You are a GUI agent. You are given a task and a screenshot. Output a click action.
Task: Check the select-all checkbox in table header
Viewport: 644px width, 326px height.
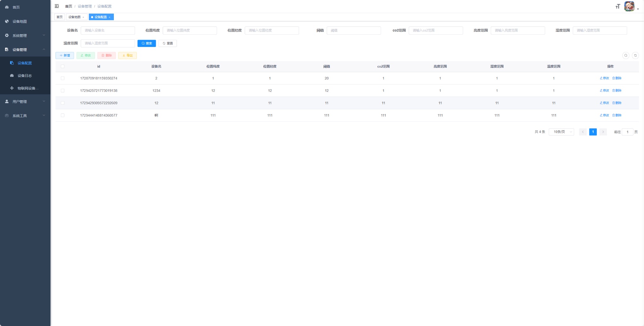pyautogui.click(x=62, y=66)
